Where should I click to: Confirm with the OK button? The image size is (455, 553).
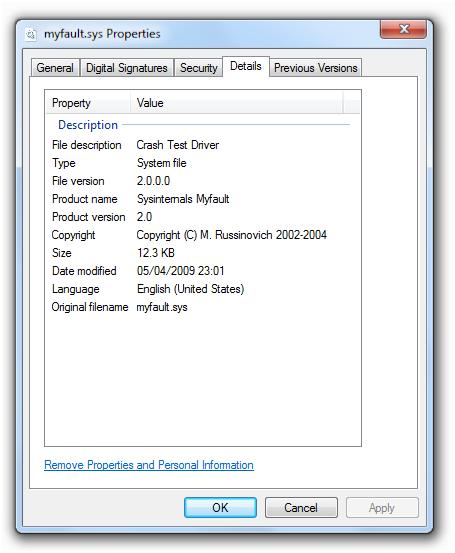220,508
